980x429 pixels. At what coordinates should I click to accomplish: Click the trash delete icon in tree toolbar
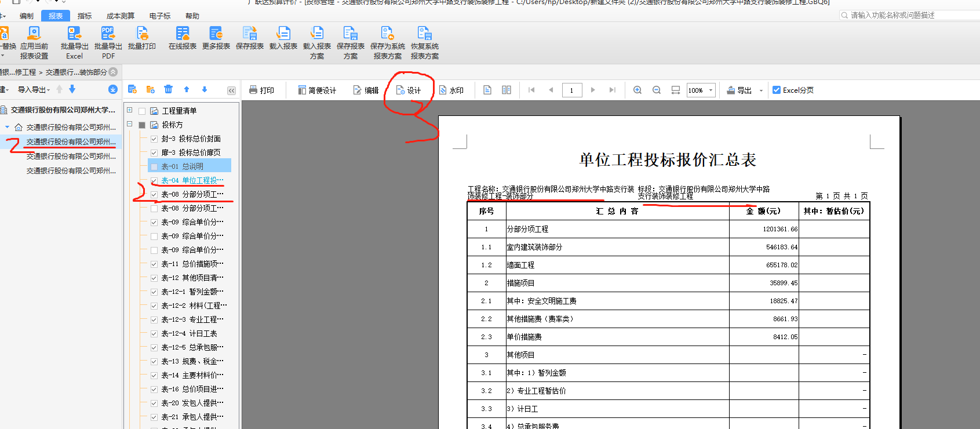pyautogui.click(x=168, y=89)
